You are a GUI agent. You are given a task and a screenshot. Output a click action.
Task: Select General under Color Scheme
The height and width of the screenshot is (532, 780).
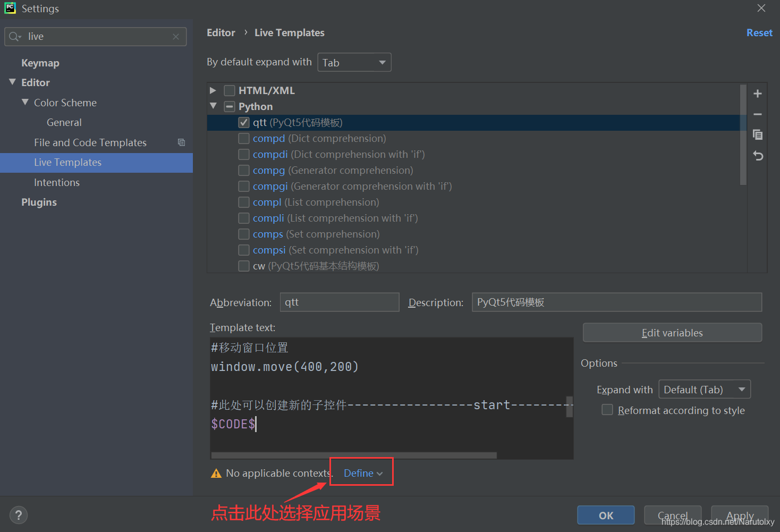coord(64,122)
